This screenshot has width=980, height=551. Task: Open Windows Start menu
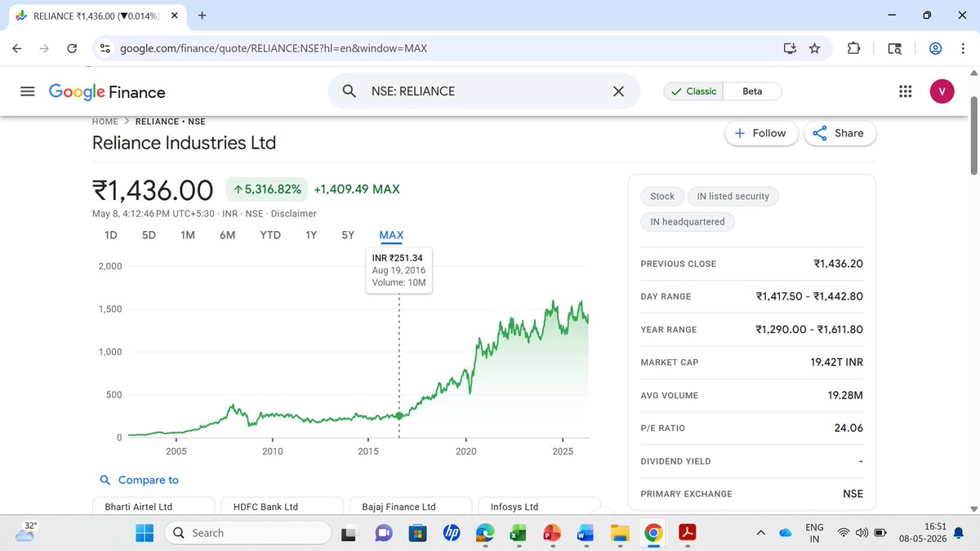pyautogui.click(x=145, y=533)
